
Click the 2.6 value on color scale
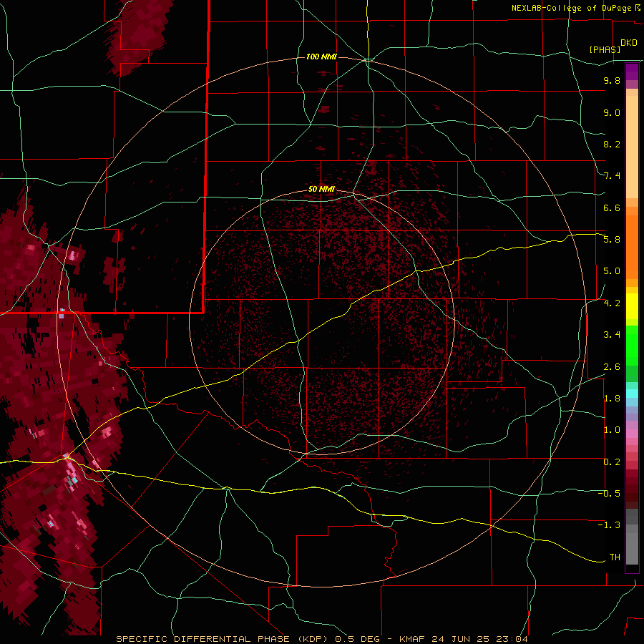point(612,367)
